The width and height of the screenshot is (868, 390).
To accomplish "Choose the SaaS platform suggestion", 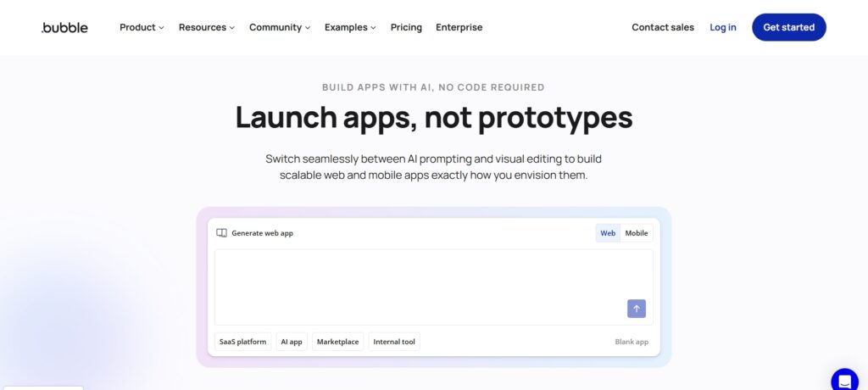I will click(242, 342).
